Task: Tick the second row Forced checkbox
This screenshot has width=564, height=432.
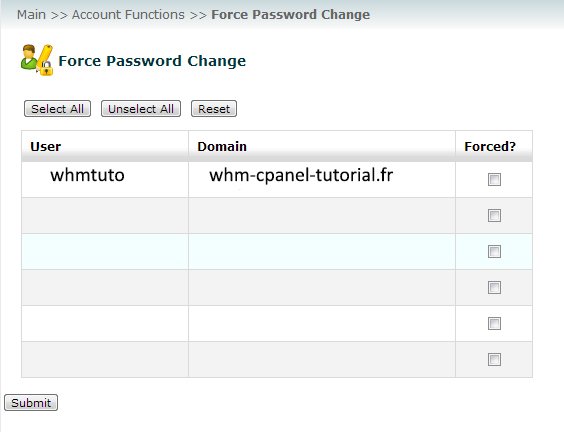Action: pyautogui.click(x=494, y=215)
